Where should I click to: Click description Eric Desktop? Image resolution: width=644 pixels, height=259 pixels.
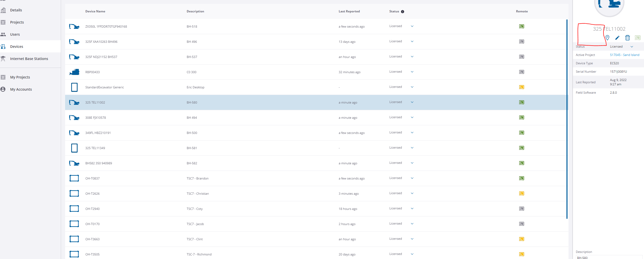click(196, 87)
